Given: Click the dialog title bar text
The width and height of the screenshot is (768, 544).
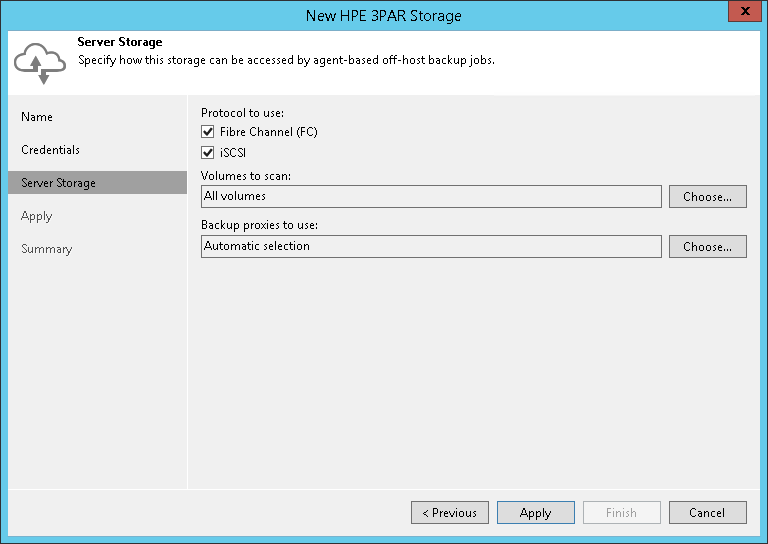Looking at the screenshot, I should pos(384,15).
